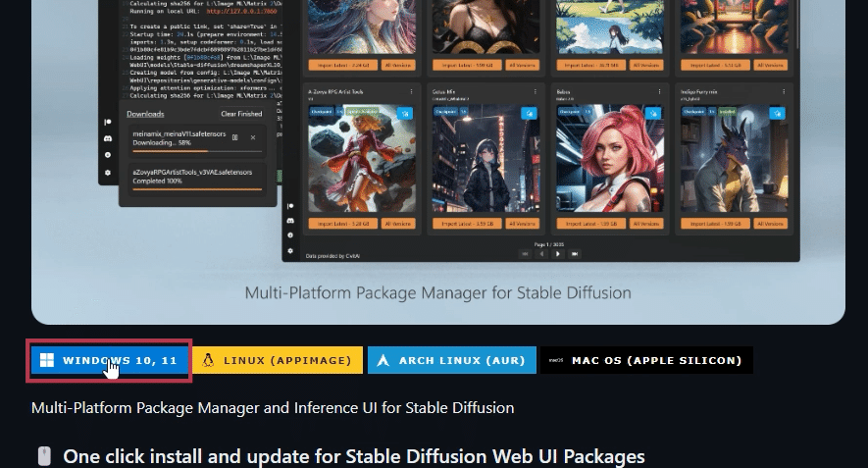The image size is (868, 468).
Task: Click the Mac OS (Apple Silicon) badge
Action: [x=646, y=360]
